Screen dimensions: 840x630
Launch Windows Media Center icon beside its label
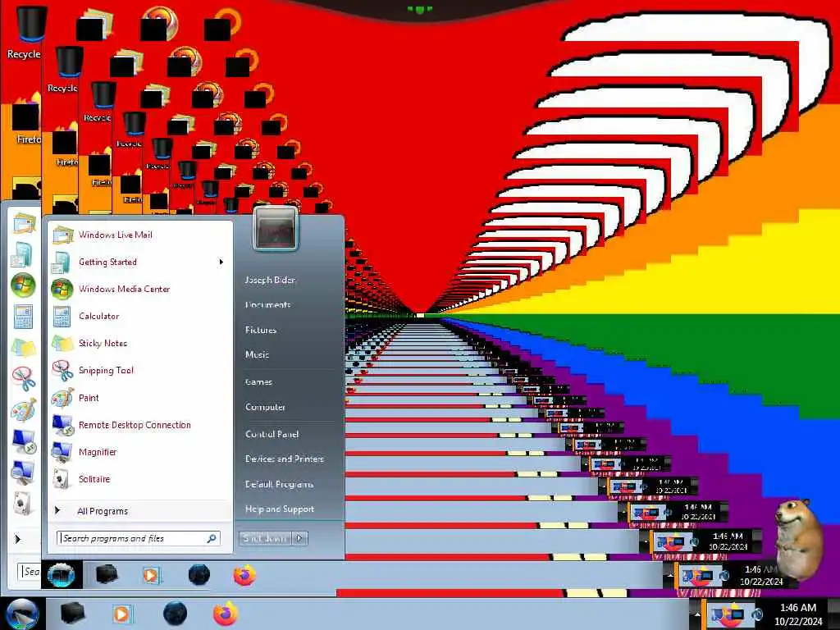tap(62, 290)
